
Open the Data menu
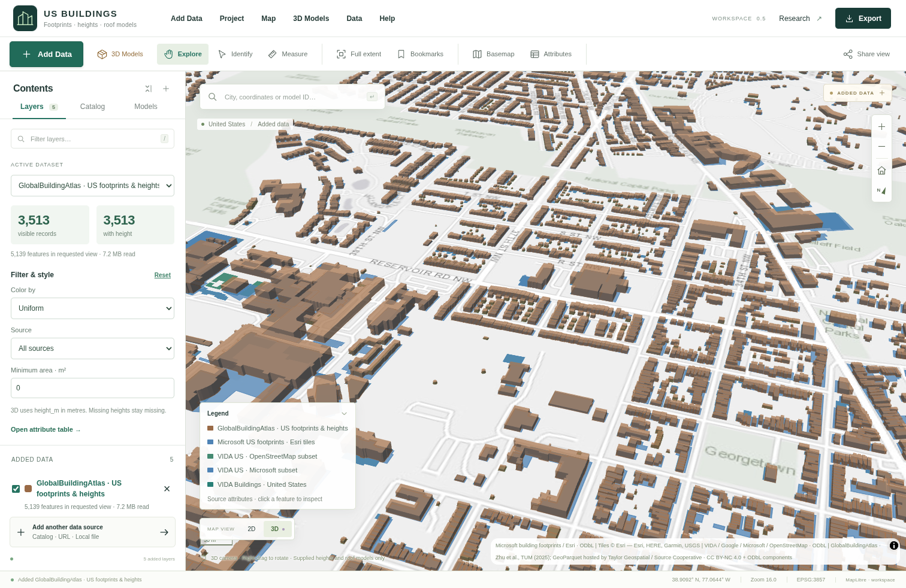354,19
